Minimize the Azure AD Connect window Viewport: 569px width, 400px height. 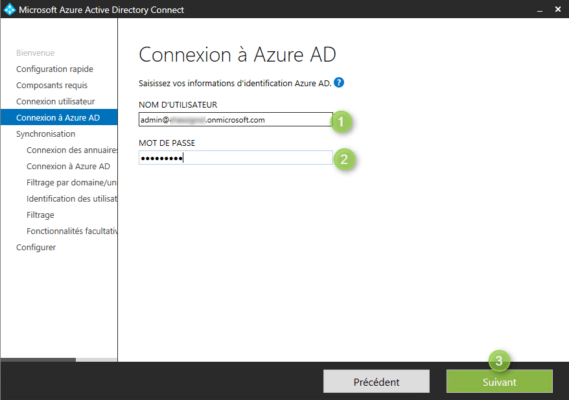[540, 10]
